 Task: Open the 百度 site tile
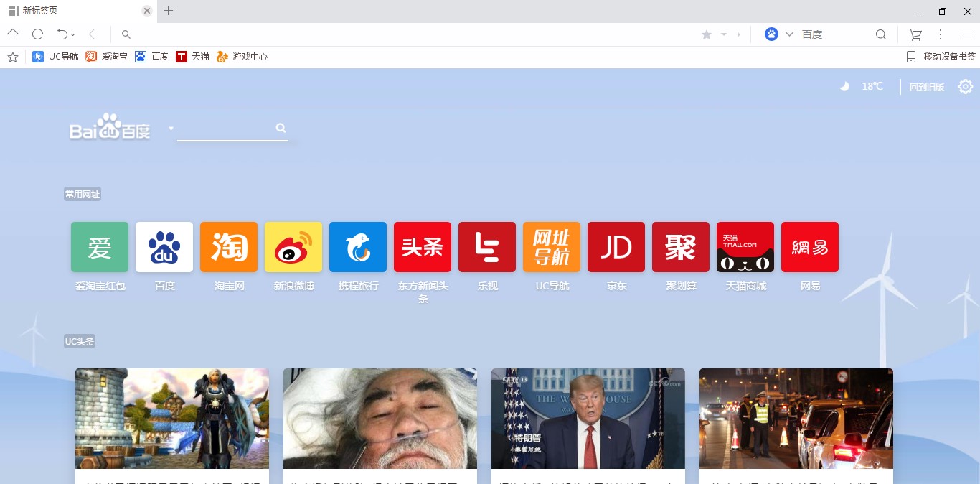click(164, 247)
